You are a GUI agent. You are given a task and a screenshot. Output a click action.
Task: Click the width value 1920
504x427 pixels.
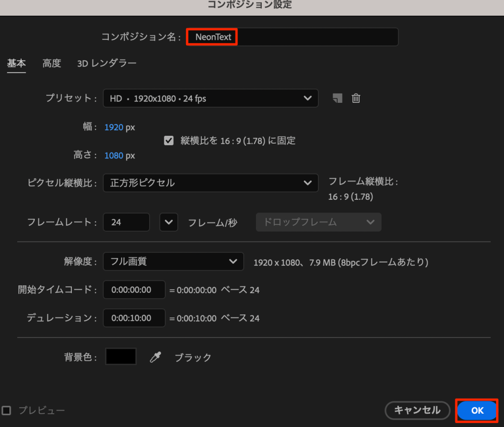(x=113, y=127)
